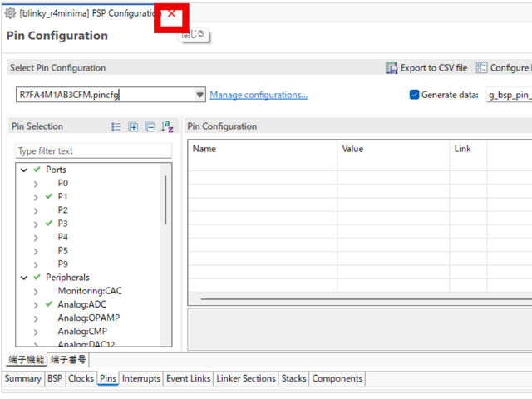Open the Linker Sections tab

point(246,378)
